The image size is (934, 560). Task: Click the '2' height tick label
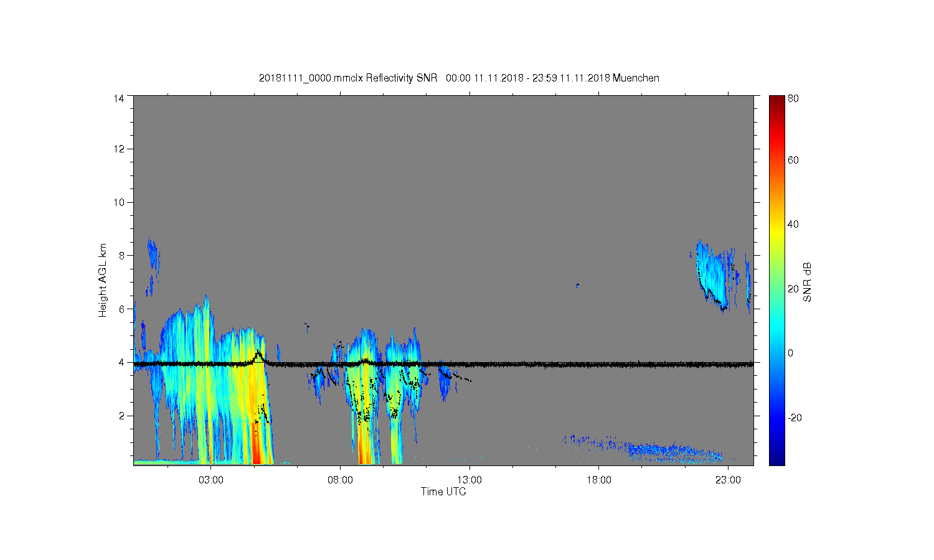(121, 416)
